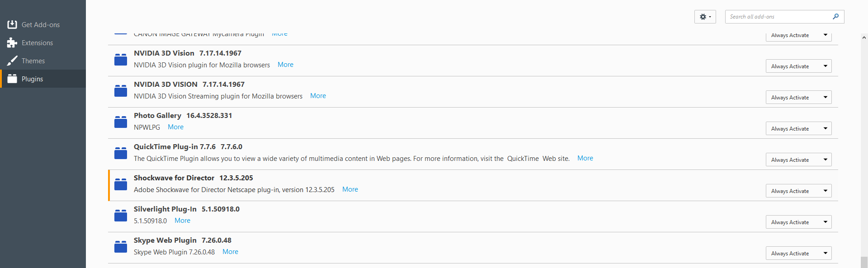The height and width of the screenshot is (268, 868).
Task: Click the scrollbar up arrow
Action: pyautogui.click(x=864, y=38)
